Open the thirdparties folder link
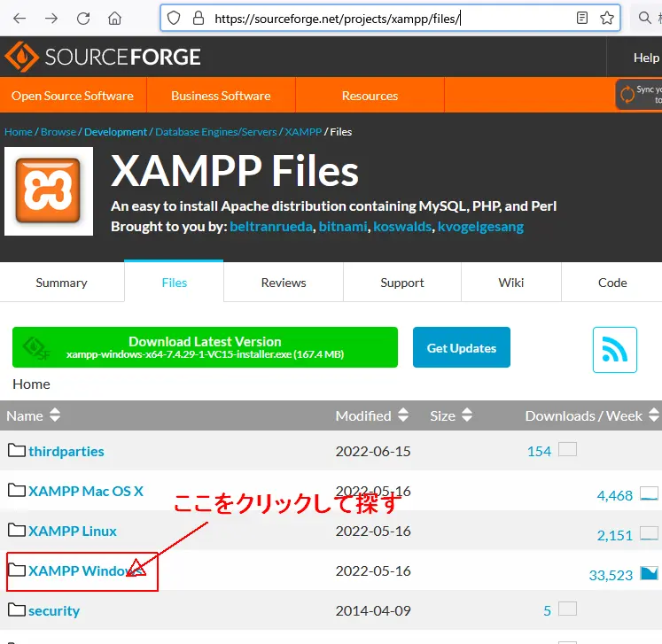The width and height of the screenshot is (662, 644). 66,451
